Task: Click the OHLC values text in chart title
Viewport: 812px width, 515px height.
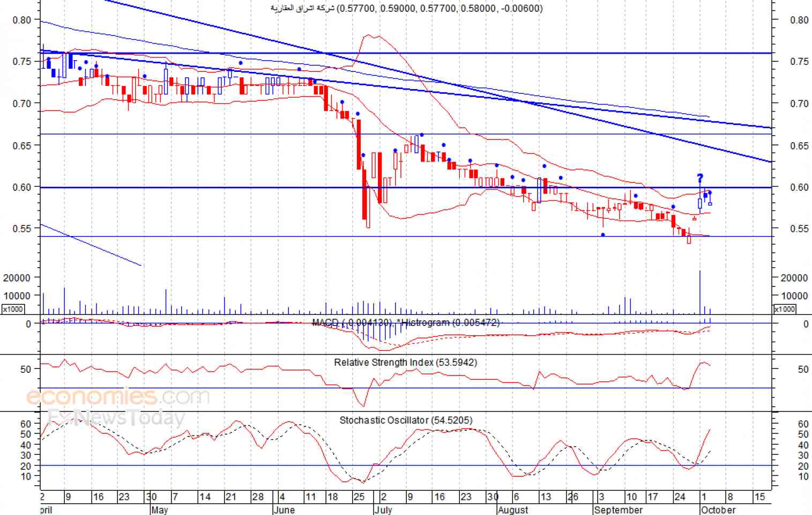Action: [439, 8]
